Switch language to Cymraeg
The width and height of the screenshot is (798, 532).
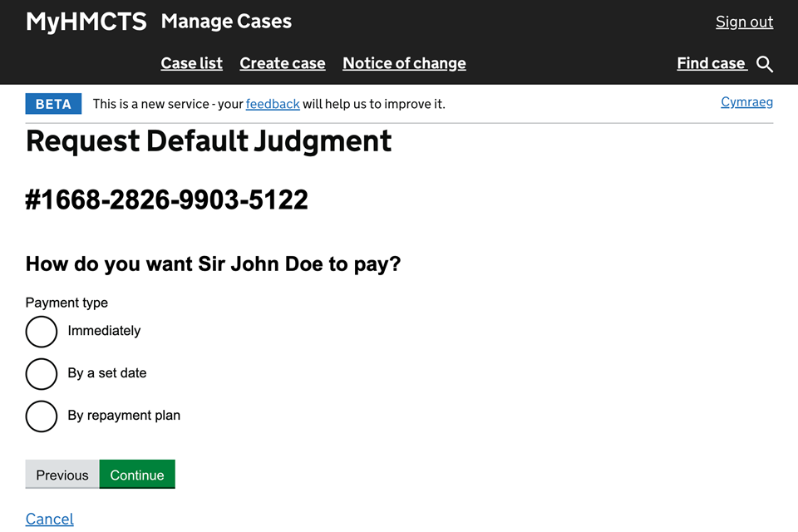tap(746, 102)
